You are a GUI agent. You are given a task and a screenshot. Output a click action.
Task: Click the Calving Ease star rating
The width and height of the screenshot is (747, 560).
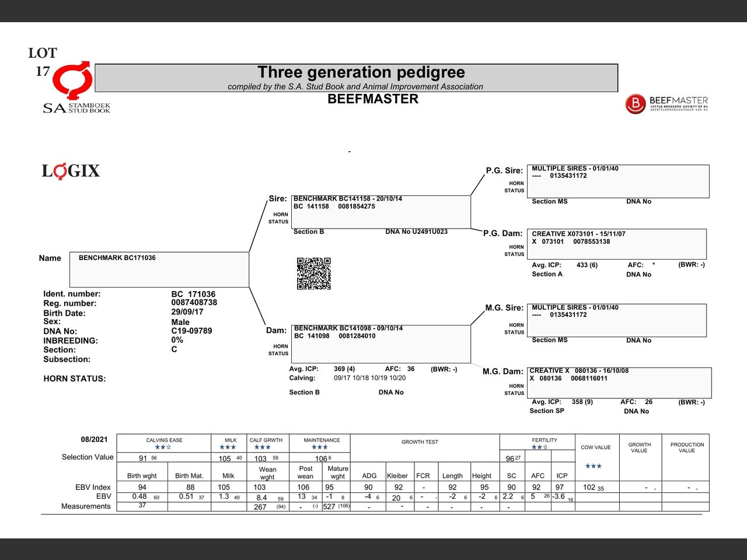[x=163, y=447]
